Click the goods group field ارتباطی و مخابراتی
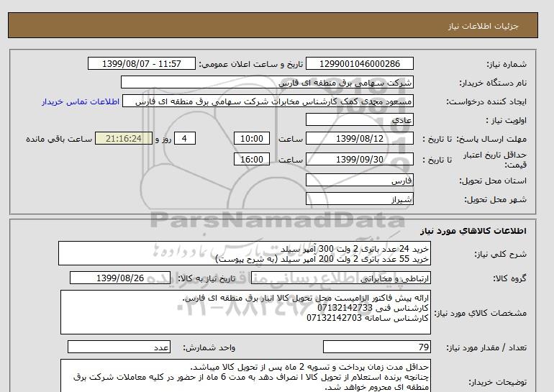Viewport: 554px width, 392px height. (341, 278)
